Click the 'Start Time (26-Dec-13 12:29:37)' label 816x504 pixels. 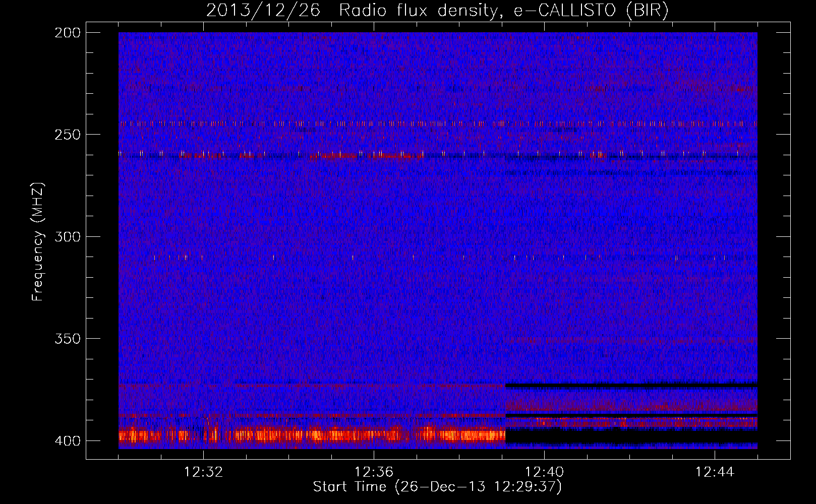click(x=437, y=487)
